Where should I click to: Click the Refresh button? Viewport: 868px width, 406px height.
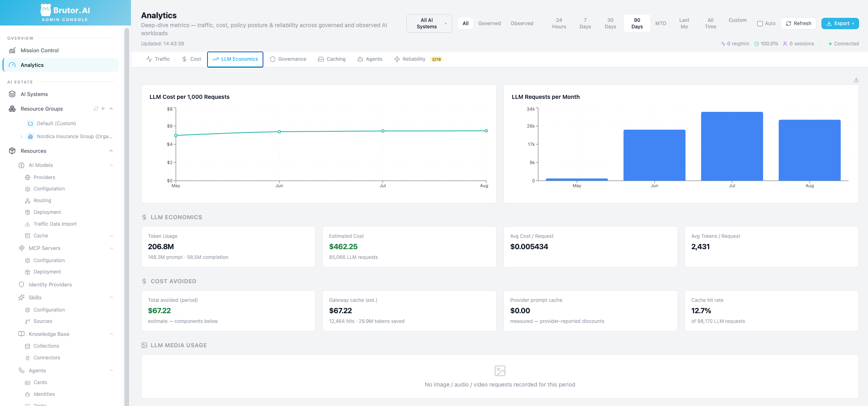(x=798, y=24)
